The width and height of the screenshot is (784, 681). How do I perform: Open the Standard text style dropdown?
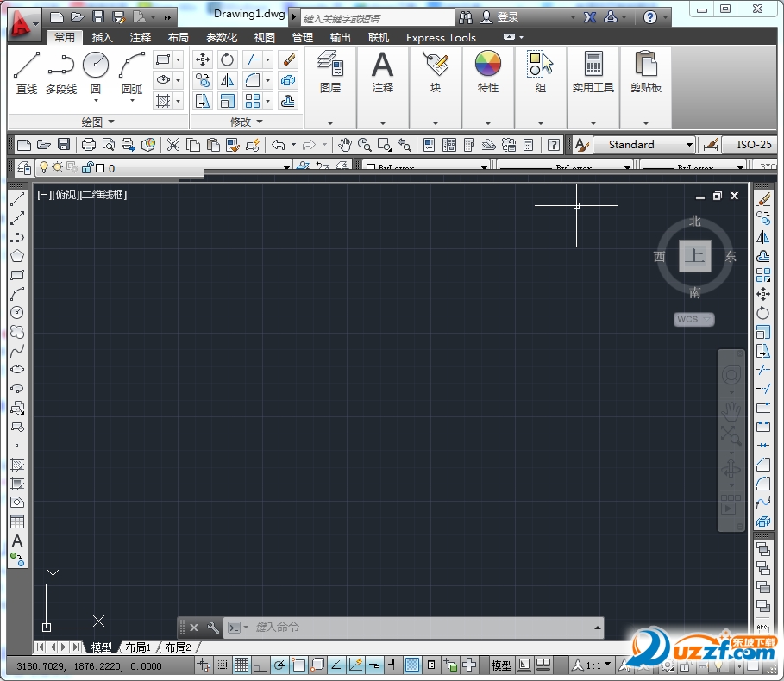643,145
